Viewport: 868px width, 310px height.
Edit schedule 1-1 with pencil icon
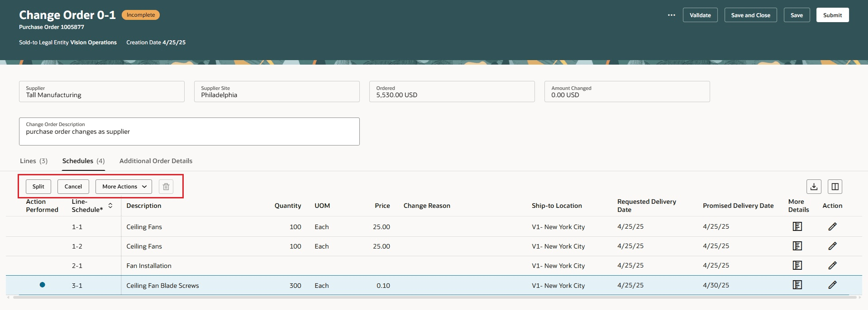[x=832, y=226]
